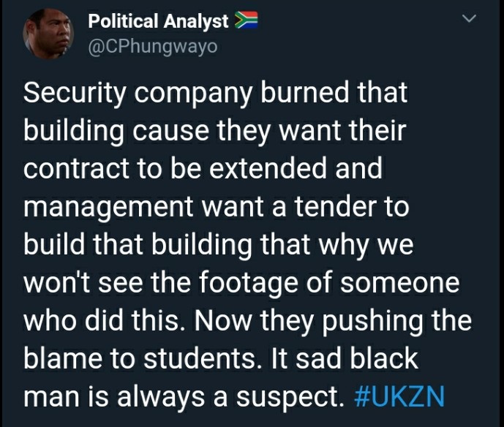
Task: Click the word "contract" in tweet text
Action: coord(77,169)
